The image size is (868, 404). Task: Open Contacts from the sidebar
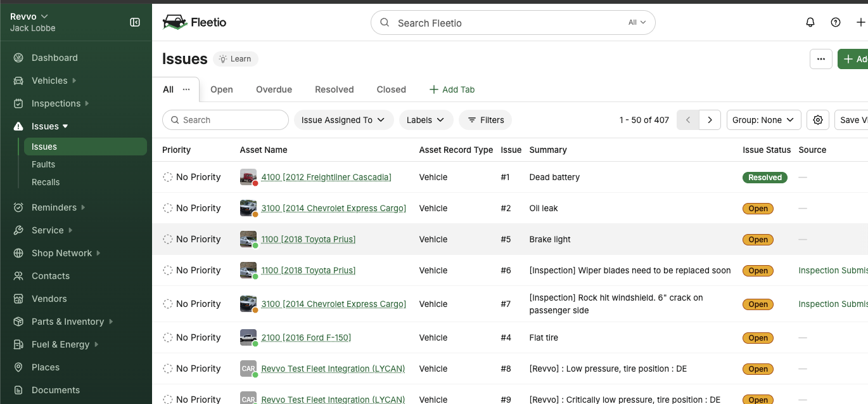51,276
